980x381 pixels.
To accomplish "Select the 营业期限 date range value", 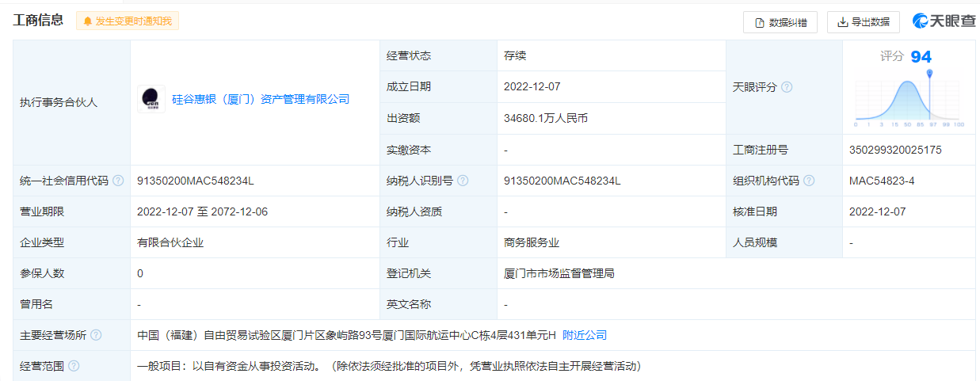I will [x=203, y=211].
